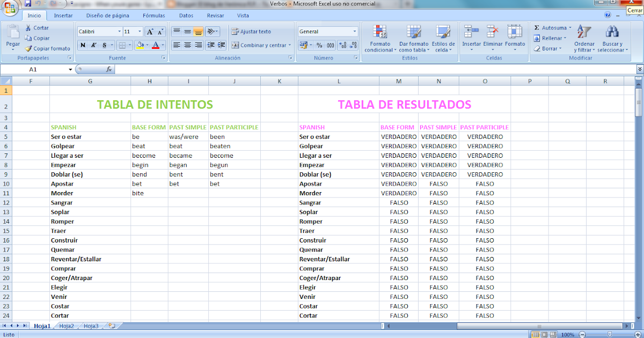Decrease font size with small A
The image size is (644, 338).
click(x=160, y=32)
